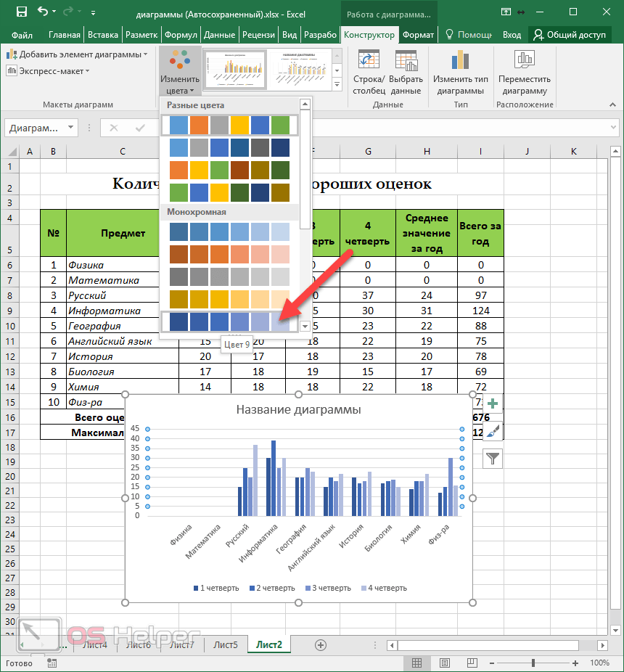The image size is (624, 672).
Task: Click Chart Styles brush button
Action: click(x=493, y=431)
